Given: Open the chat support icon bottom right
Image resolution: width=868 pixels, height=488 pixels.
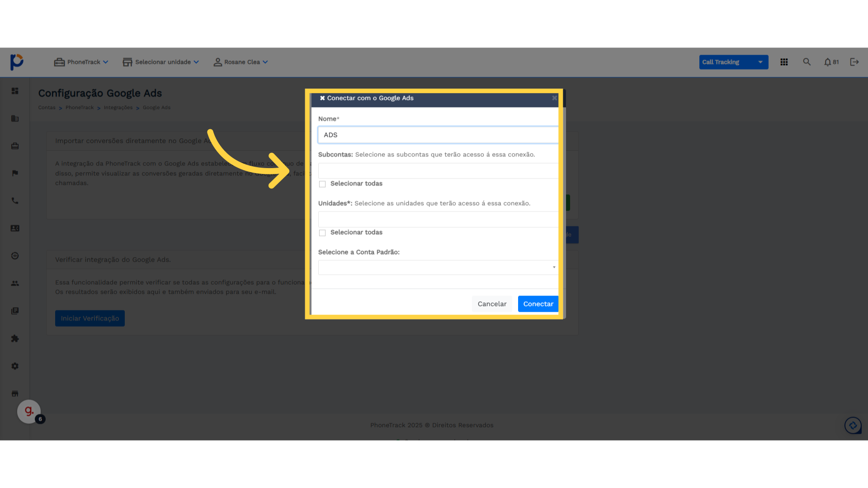Looking at the screenshot, I should [x=853, y=425].
